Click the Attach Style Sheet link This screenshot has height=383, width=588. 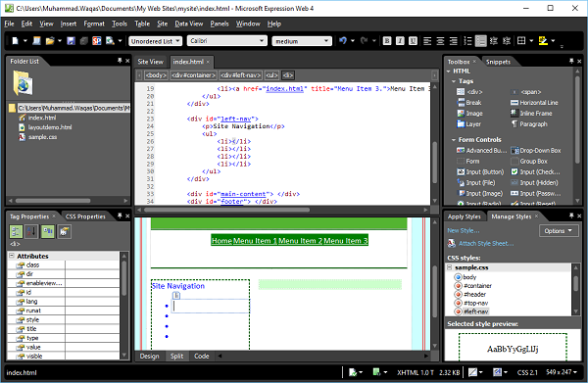(486, 244)
